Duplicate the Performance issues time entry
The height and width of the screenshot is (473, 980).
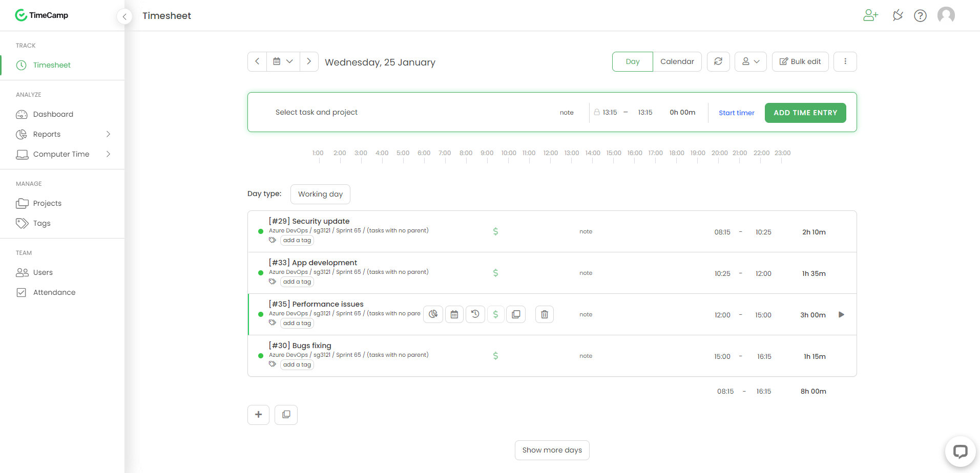[516, 314]
